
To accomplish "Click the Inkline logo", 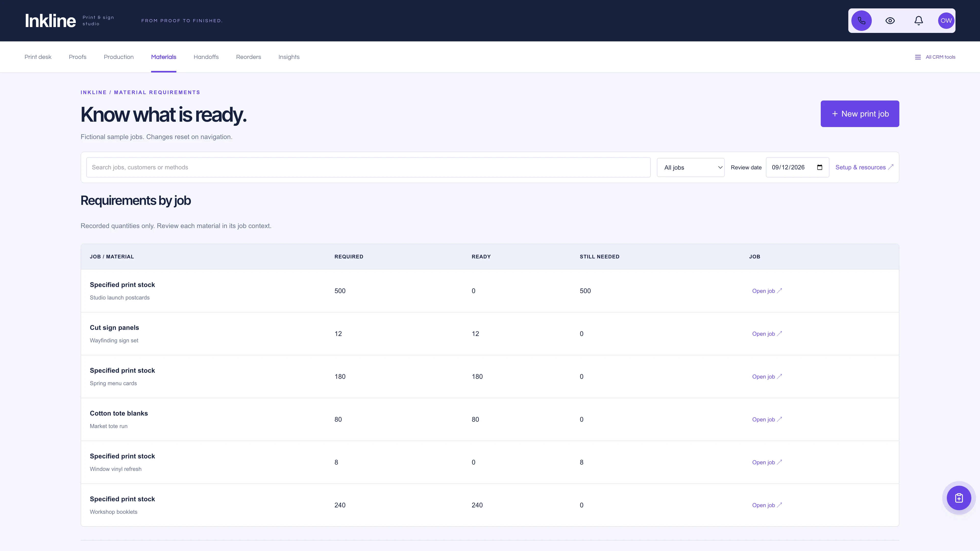I will [x=50, y=20].
